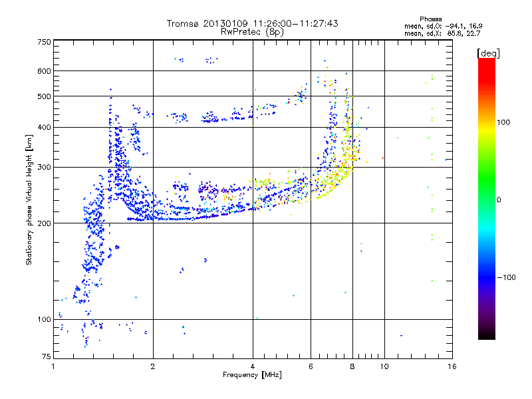532x399 pixels.
Task: Click the x-axis tick label "4"
Action: [253, 366]
